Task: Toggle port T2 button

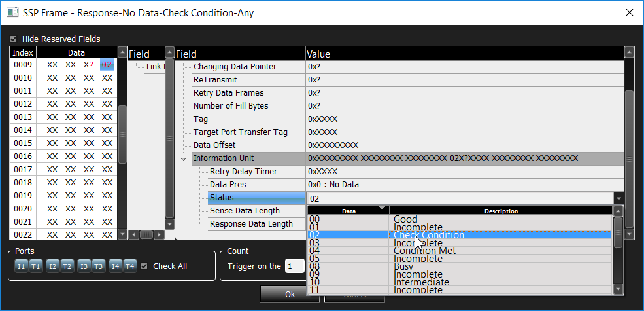Action: 67,266
